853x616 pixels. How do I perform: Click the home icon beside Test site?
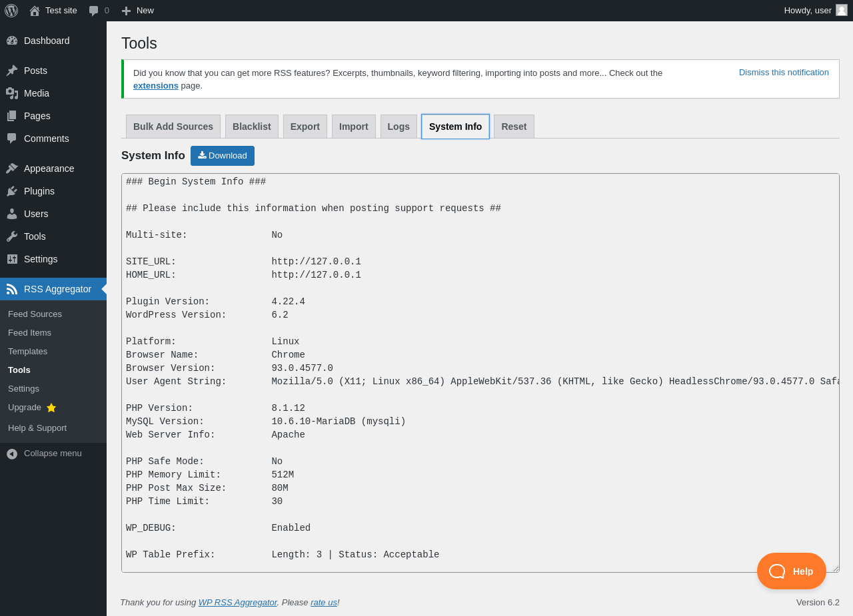(35, 11)
